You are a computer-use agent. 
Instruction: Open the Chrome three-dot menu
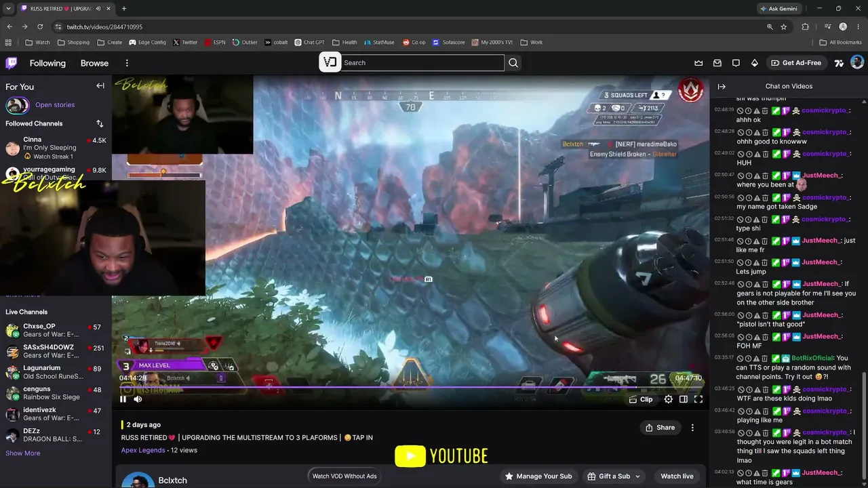[x=859, y=26]
